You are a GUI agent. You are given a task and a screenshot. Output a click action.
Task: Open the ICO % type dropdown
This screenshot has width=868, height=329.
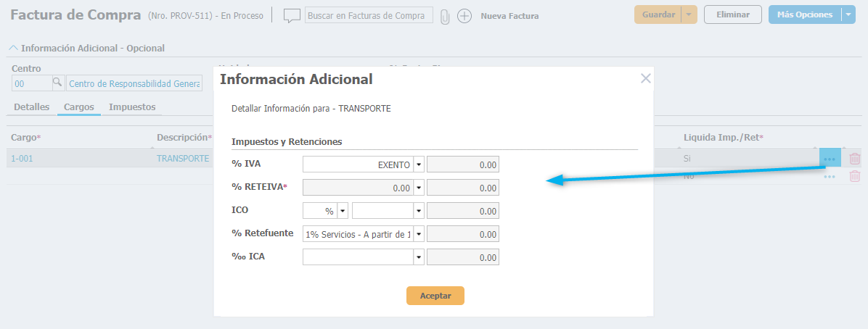(x=343, y=211)
